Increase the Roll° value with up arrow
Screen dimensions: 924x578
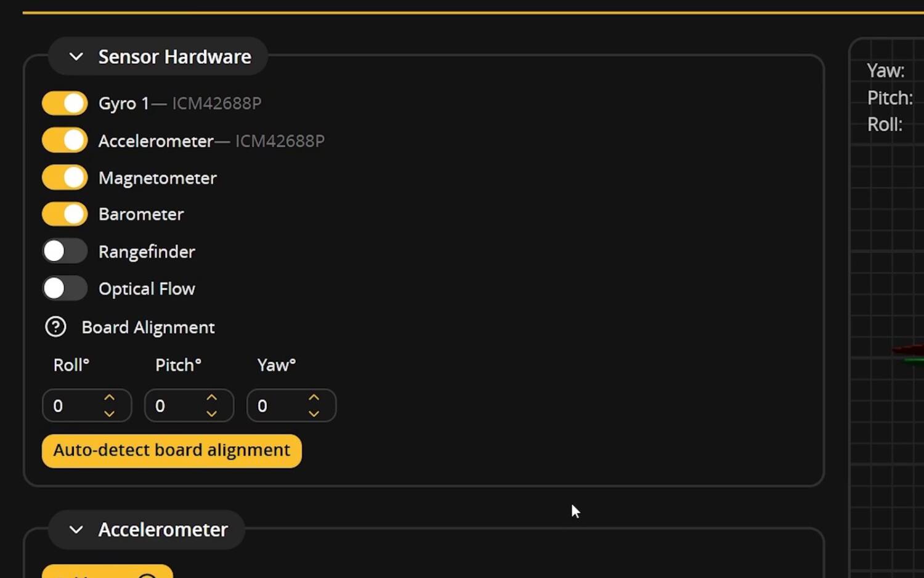point(110,397)
